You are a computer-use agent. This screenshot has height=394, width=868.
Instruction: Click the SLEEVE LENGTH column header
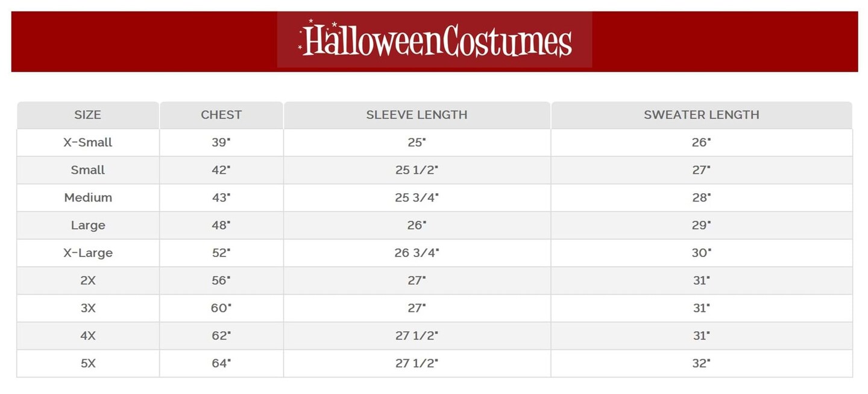coord(417,115)
